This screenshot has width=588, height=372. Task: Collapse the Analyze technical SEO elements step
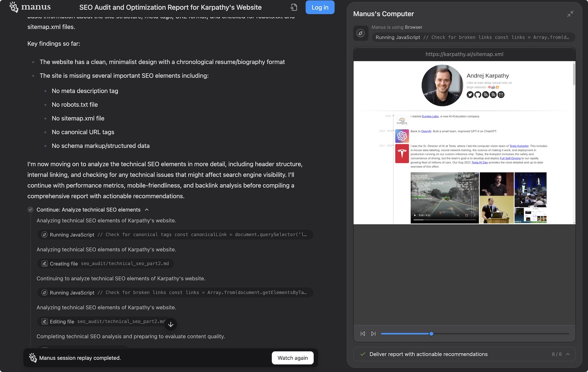click(x=147, y=210)
